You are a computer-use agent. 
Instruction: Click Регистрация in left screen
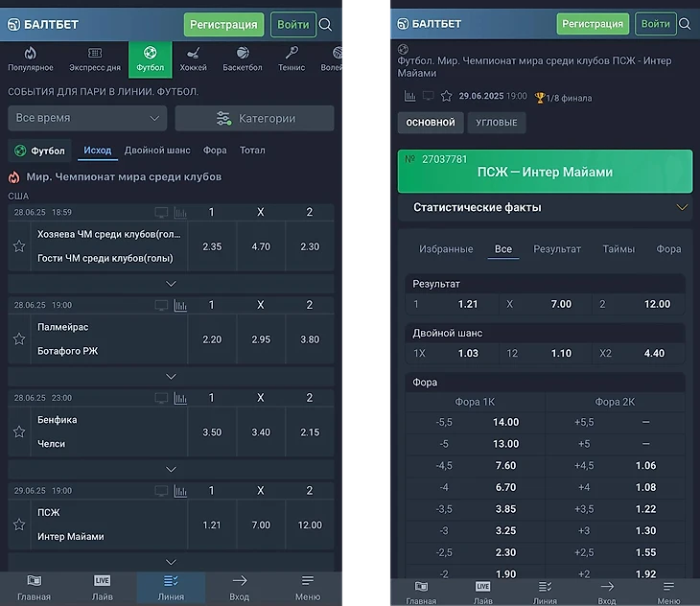coord(223,25)
